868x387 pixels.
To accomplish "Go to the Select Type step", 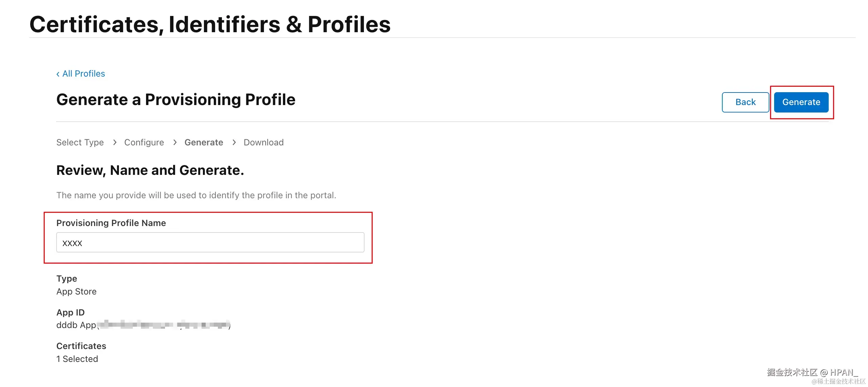I will point(80,142).
